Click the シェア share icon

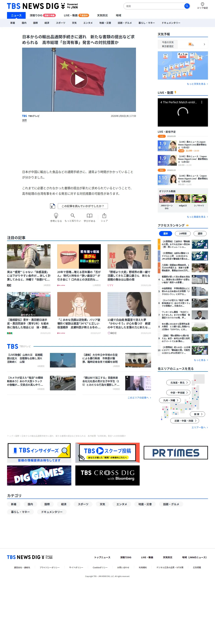tap(104, 216)
